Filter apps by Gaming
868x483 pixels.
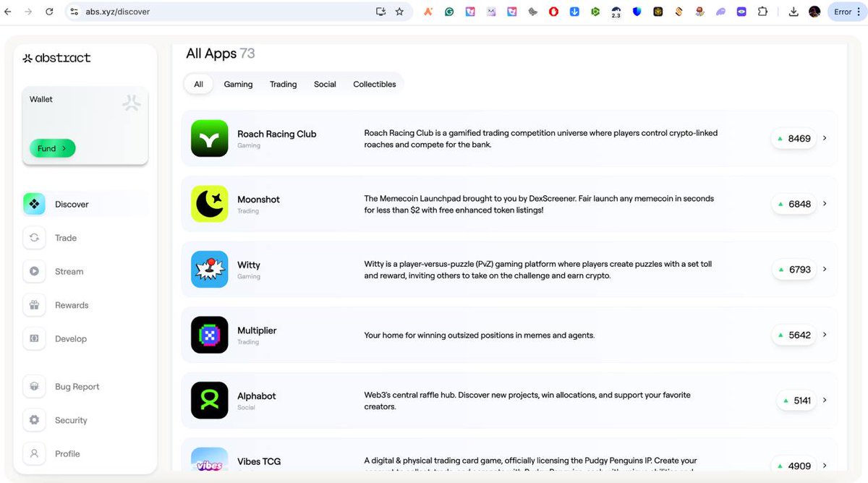[x=238, y=84]
